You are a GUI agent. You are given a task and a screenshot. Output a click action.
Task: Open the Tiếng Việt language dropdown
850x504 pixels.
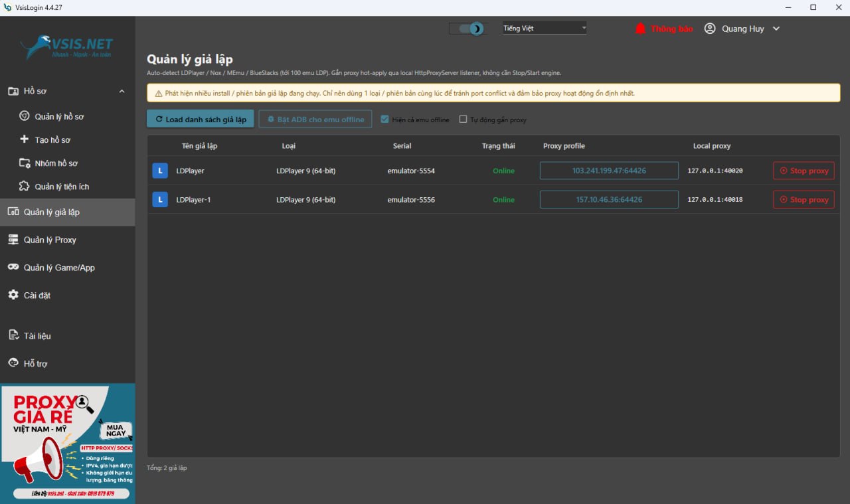point(545,29)
